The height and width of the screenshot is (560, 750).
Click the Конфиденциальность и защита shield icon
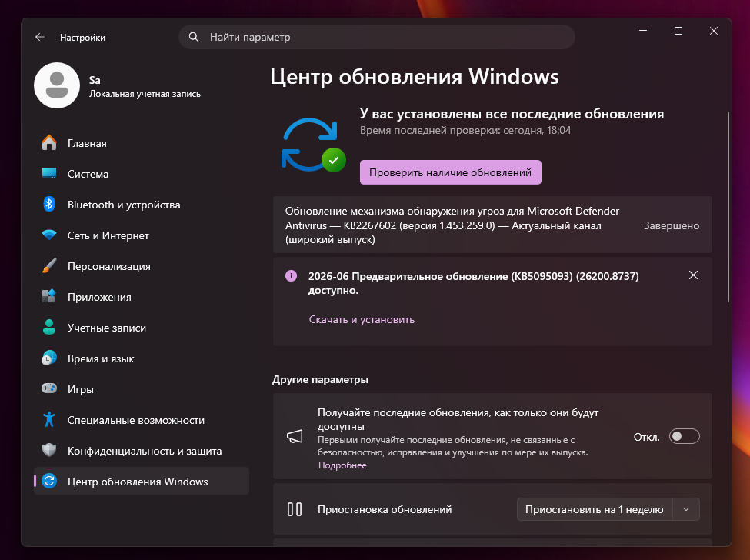tap(48, 450)
